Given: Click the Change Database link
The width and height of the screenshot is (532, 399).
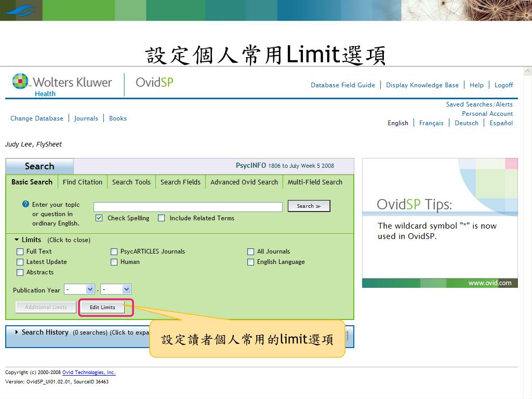Looking at the screenshot, I should click(37, 118).
